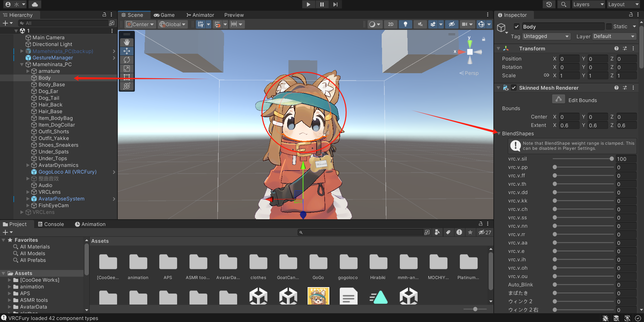Open Center pivot mode dropdown
This screenshot has width=644, height=322.
pos(141,24)
